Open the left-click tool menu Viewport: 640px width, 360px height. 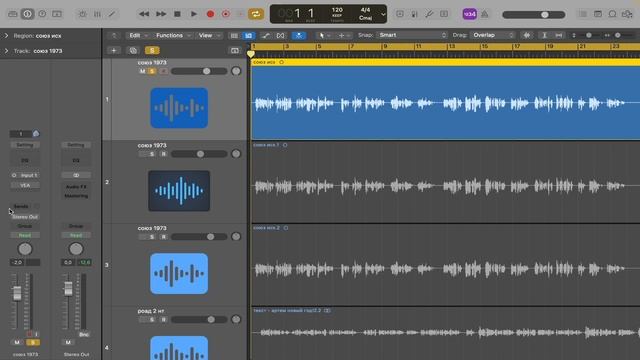click(324, 36)
